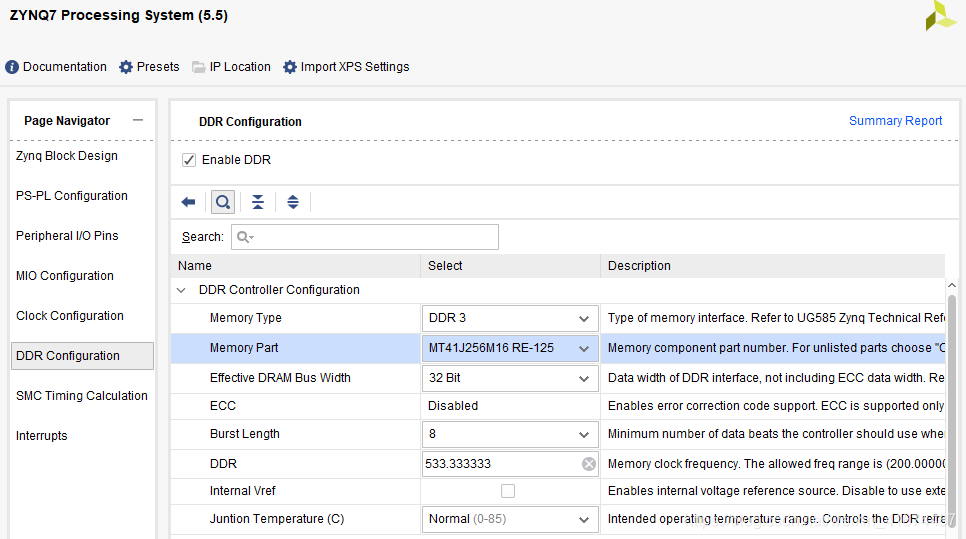
Task: Click the scrollbar up arrow
Action: point(952,286)
